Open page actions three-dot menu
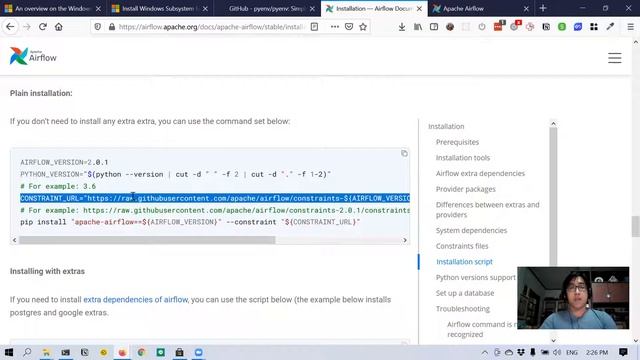This screenshot has height=360, width=640. (335, 27)
